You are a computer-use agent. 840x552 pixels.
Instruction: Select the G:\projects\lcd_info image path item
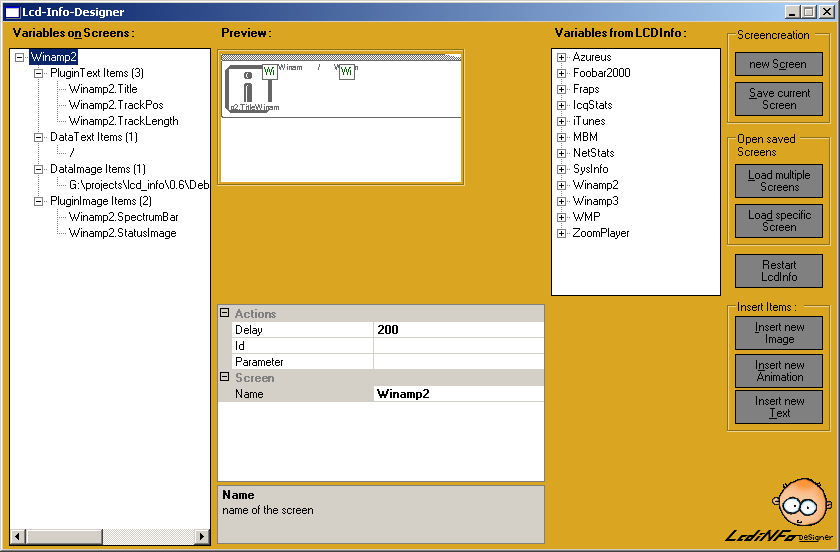[139, 185]
